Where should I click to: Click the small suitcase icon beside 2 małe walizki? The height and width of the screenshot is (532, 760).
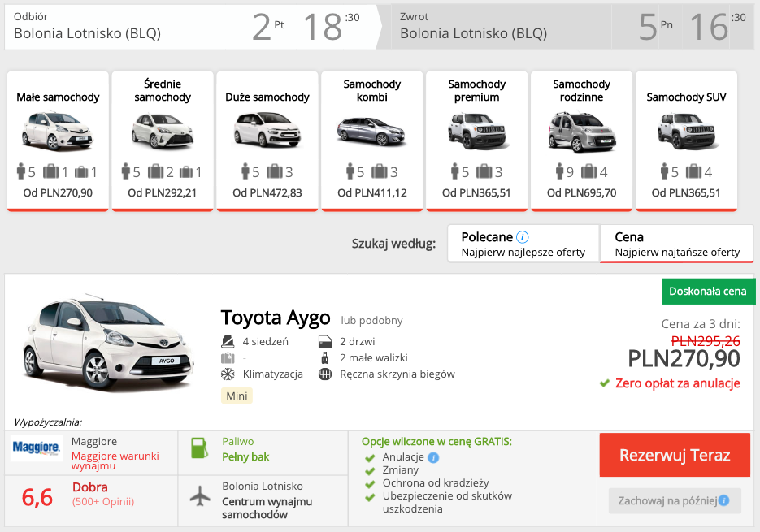pyautogui.click(x=325, y=358)
